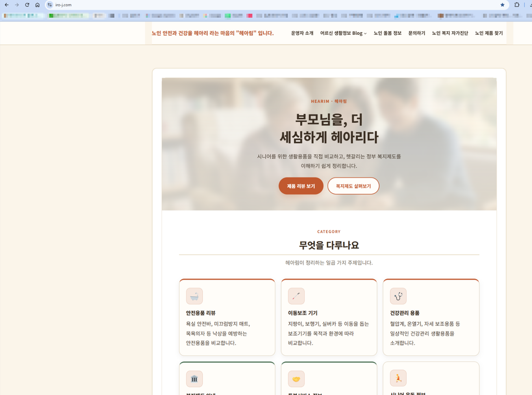Open the 문의하기 menu item

(x=417, y=33)
